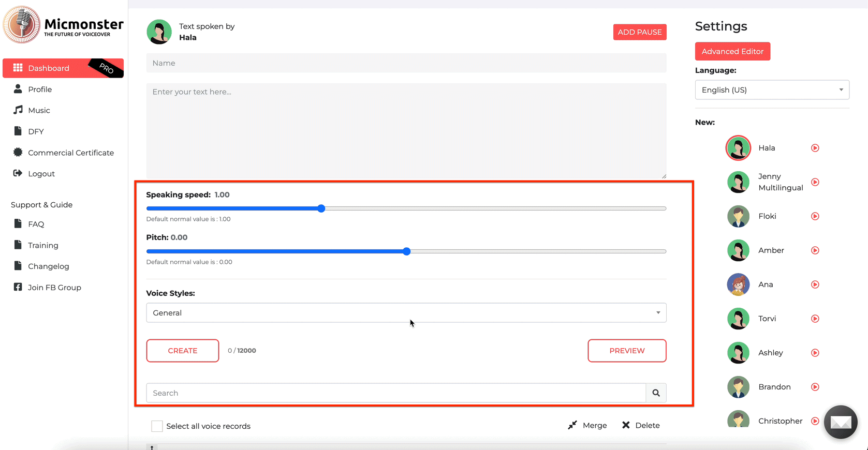Click the Name input field
Image resolution: width=868 pixels, height=450 pixels.
(406, 63)
